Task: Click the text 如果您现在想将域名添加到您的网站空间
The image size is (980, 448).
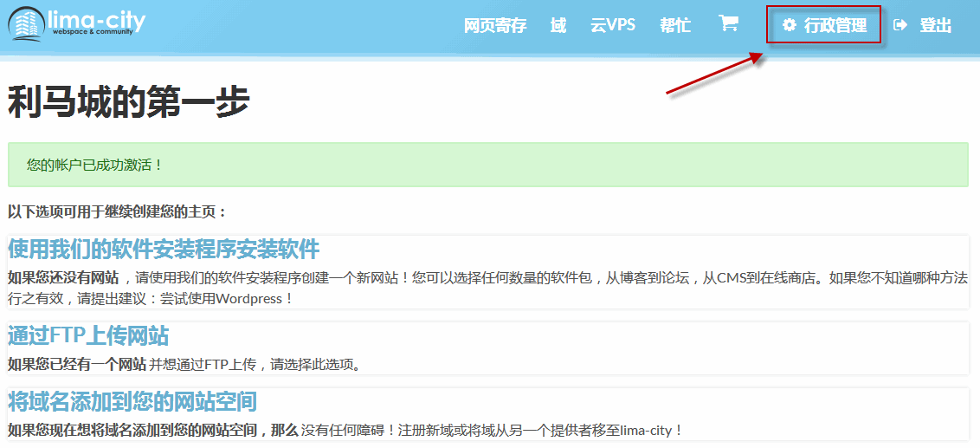Action: coord(133,431)
